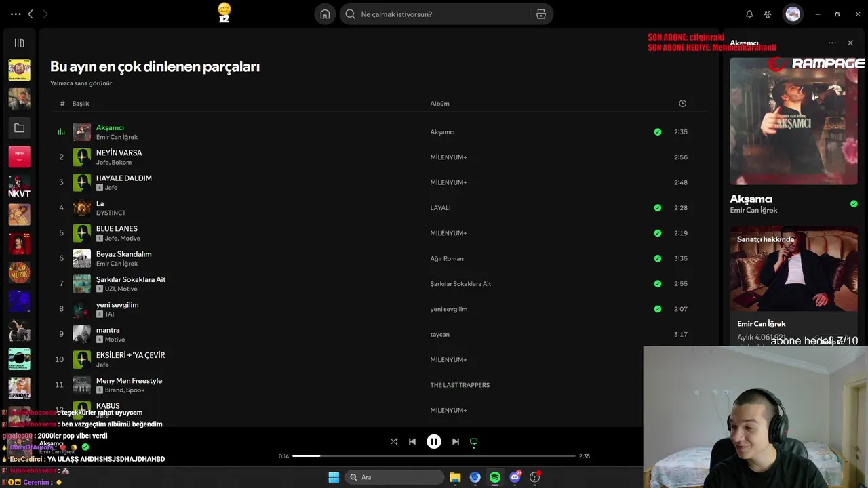Open the folder in library sidebar
Image resolution: width=868 pixels, height=488 pixels.
[19, 128]
